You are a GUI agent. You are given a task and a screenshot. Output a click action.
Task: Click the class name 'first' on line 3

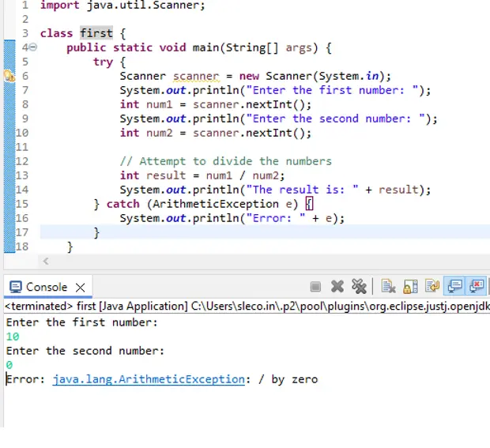(96, 33)
